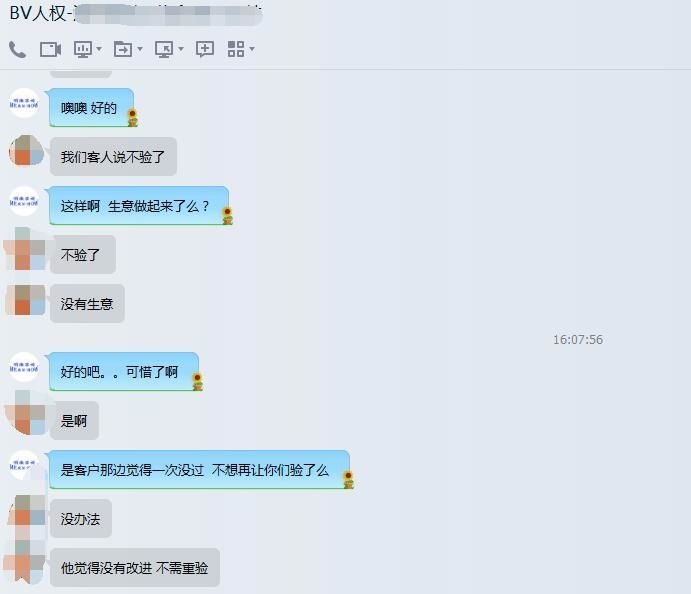Click the send file folder icon

(123, 49)
